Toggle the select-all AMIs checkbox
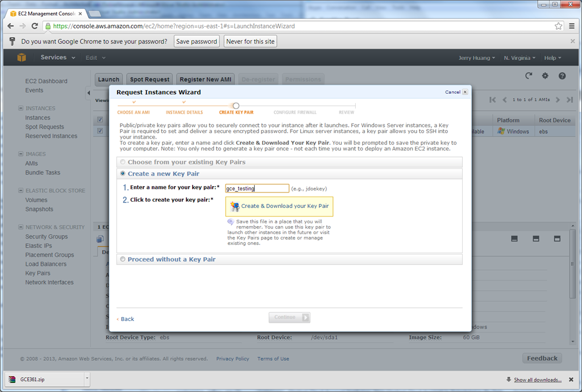The image size is (582, 392). pos(100,119)
